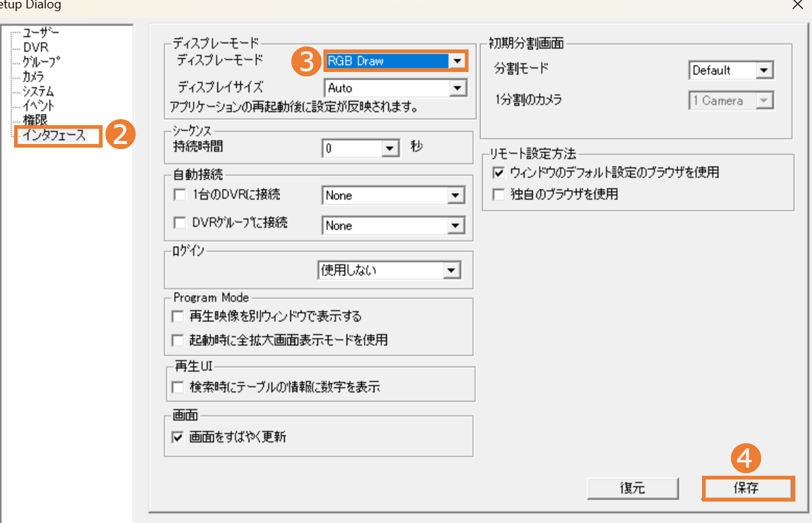Open the DVR tree item
Image resolution: width=812 pixels, height=523 pixels.
coord(35,47)
